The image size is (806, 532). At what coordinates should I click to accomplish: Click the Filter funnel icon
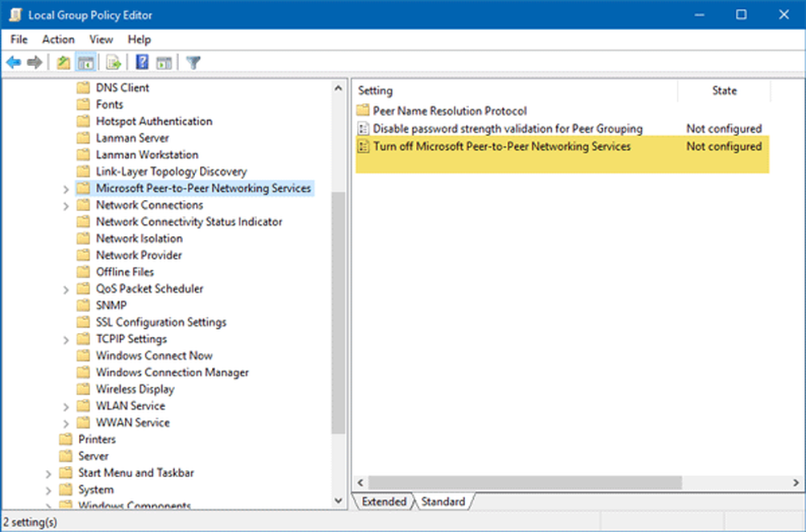(x=193, y=63)
